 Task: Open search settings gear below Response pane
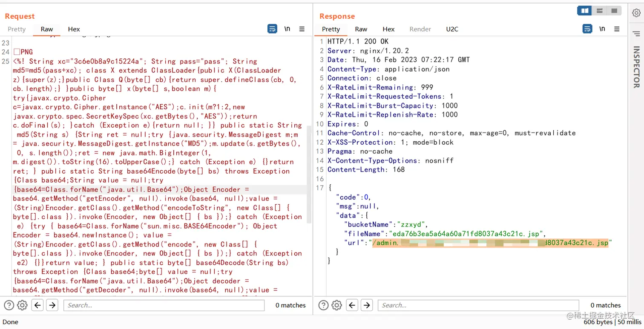(x=337, y=305)
